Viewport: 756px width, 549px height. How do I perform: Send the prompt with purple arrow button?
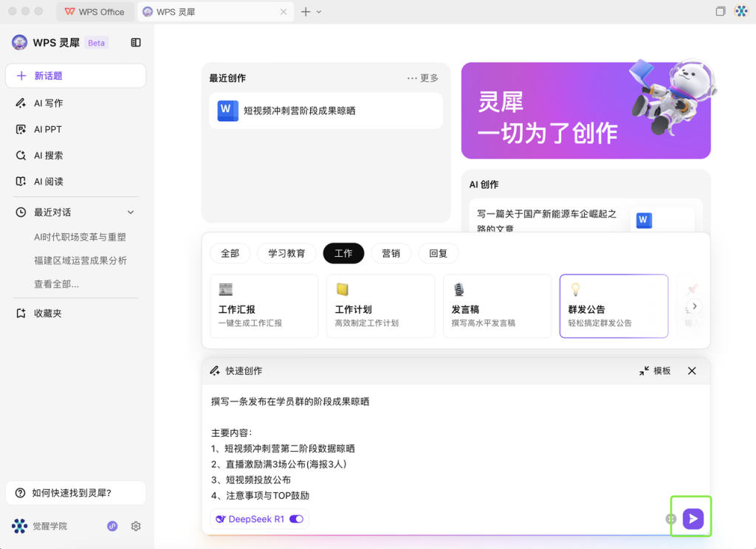(693, 519)
